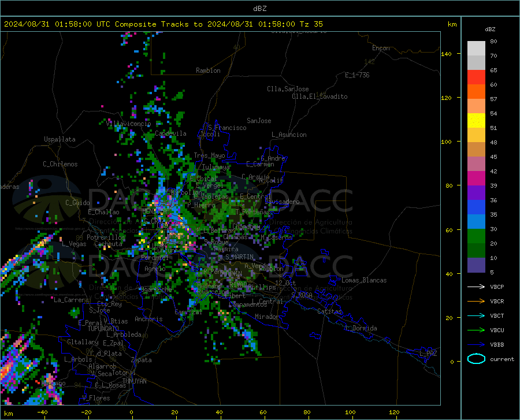Click the La_Carrera map label

tap(71, 300)
